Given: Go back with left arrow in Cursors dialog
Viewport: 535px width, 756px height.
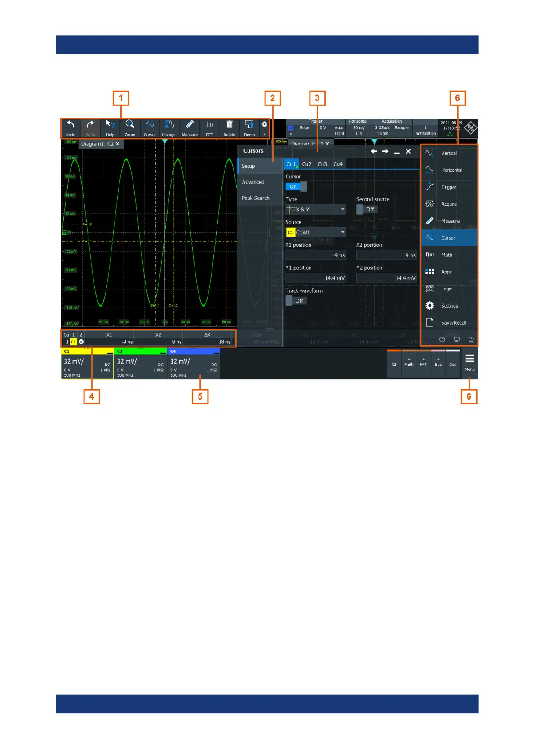Looking at the screenshot, I should pyautogui.click(x=374, y=151).
